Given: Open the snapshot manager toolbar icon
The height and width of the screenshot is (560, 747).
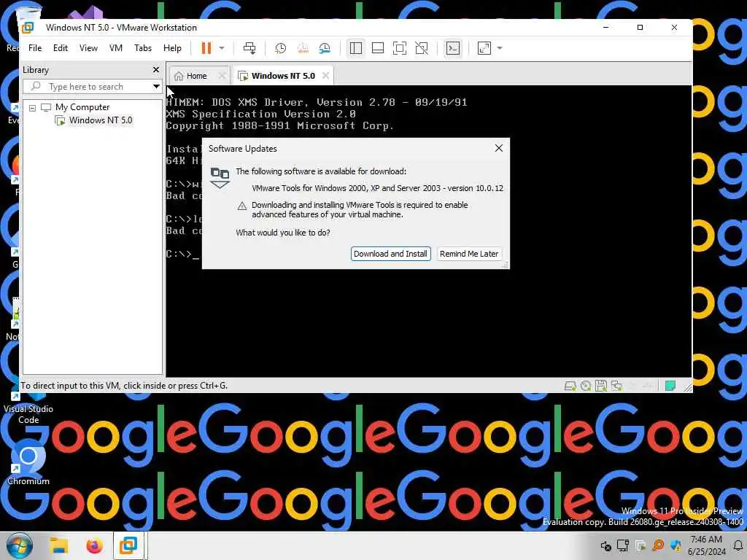Looking at the screenshot, I should coord(325,48).
